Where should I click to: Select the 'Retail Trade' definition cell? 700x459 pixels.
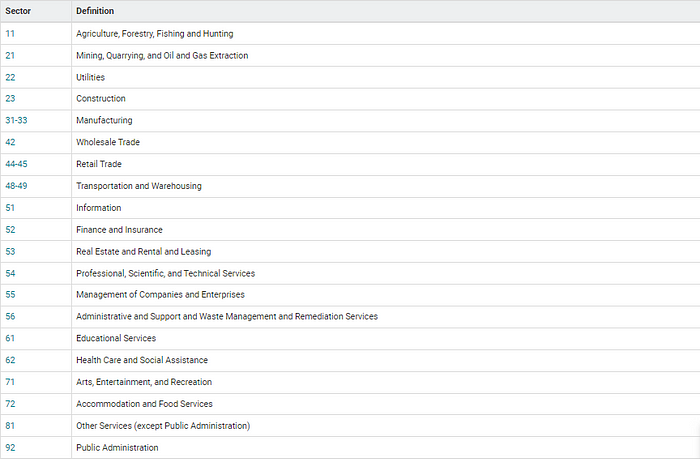[x=386, y=164]
